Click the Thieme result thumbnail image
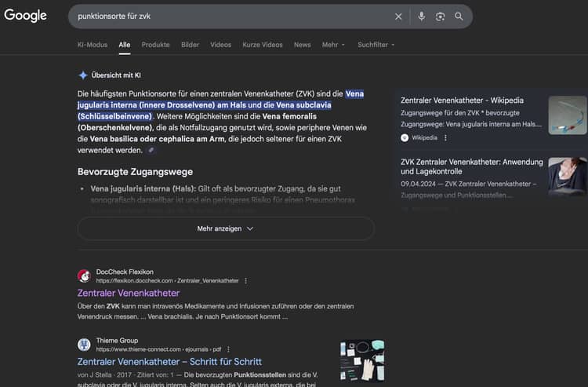The height and width of the screenshot is (387, 588). (x=362, y=360)
